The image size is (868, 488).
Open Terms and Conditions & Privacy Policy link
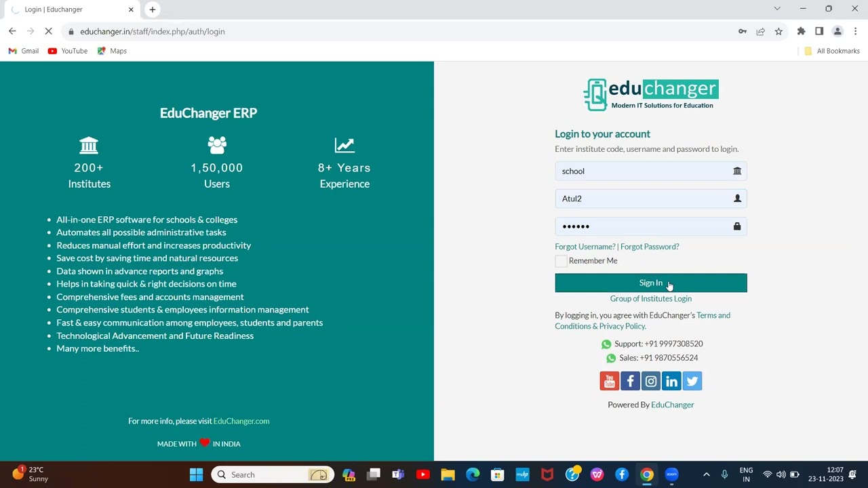coord(642,321)
